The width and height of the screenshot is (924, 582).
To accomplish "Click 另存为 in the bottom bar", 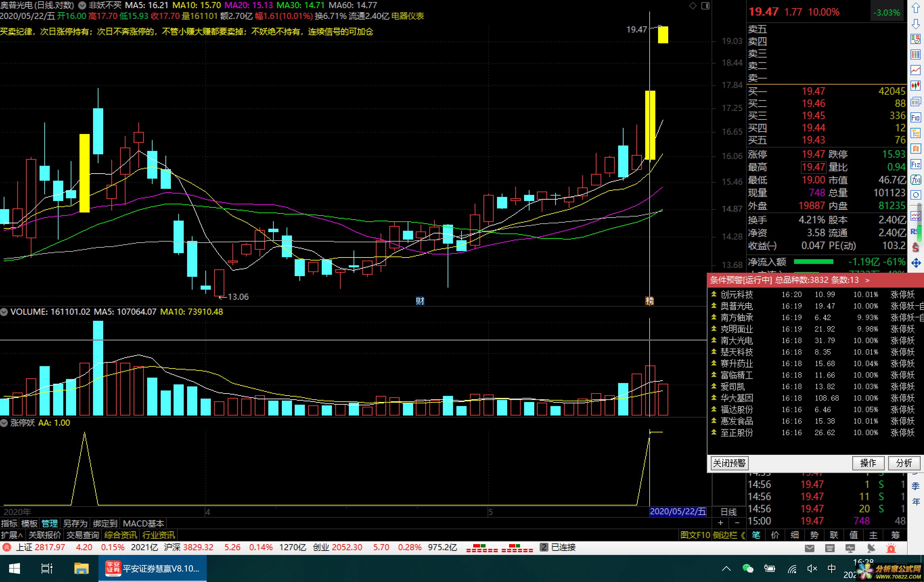I will pyautogui.click(x=75, y=523).
